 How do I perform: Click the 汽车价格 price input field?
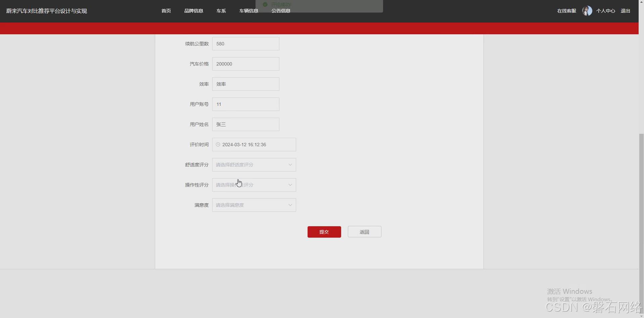[245, 64]
